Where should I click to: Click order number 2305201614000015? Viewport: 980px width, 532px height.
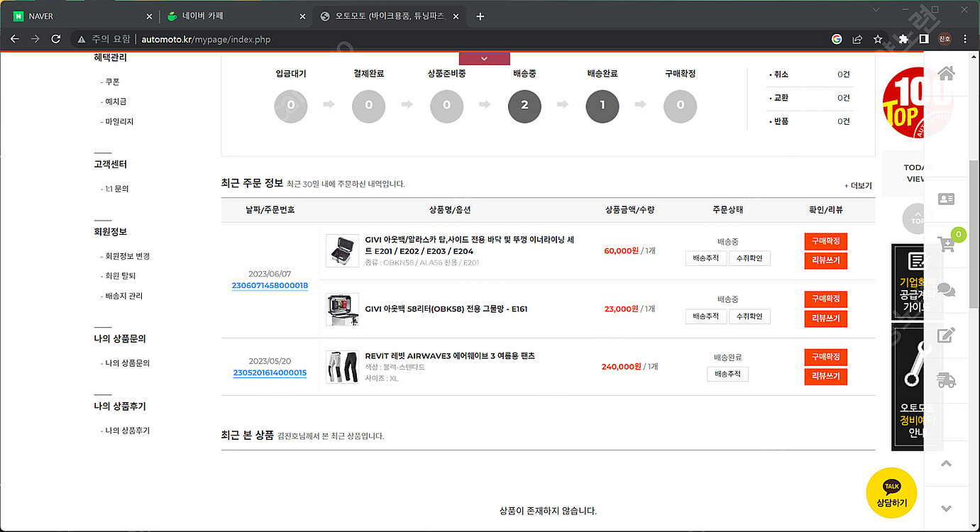[270, 373]
